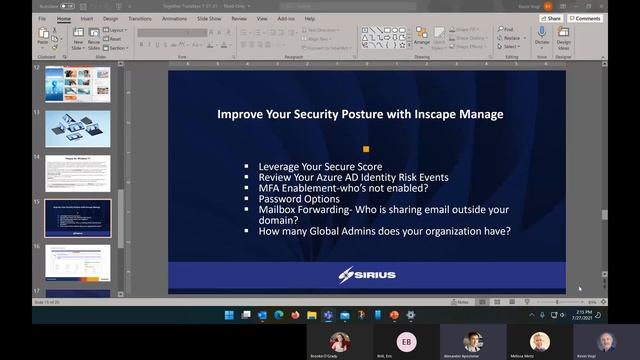This screenshot has width=640, height=360.
Task: Toggle Bold formatting button
Action: 141,45
